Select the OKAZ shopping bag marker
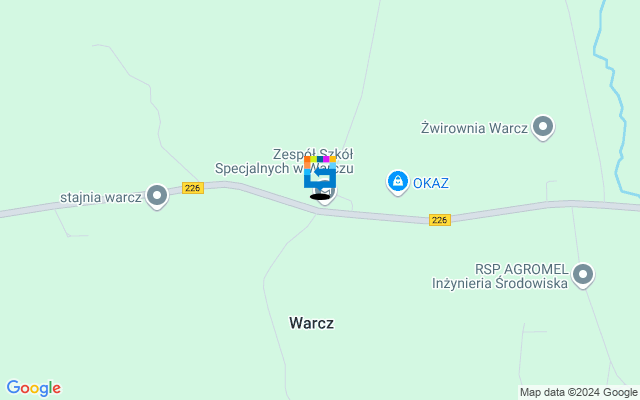The width and height of the screenshot is (640, 400). 398,182
